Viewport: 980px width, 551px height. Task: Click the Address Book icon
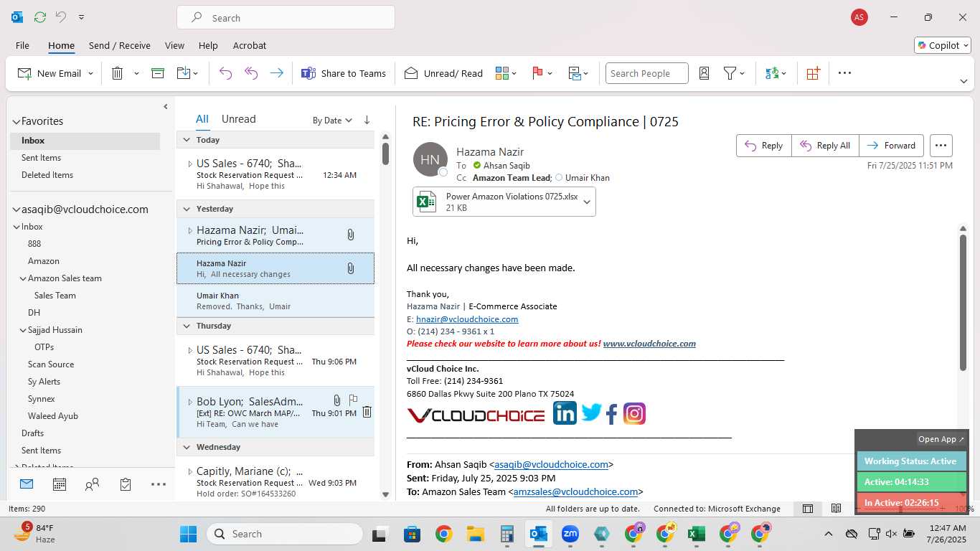704,73
